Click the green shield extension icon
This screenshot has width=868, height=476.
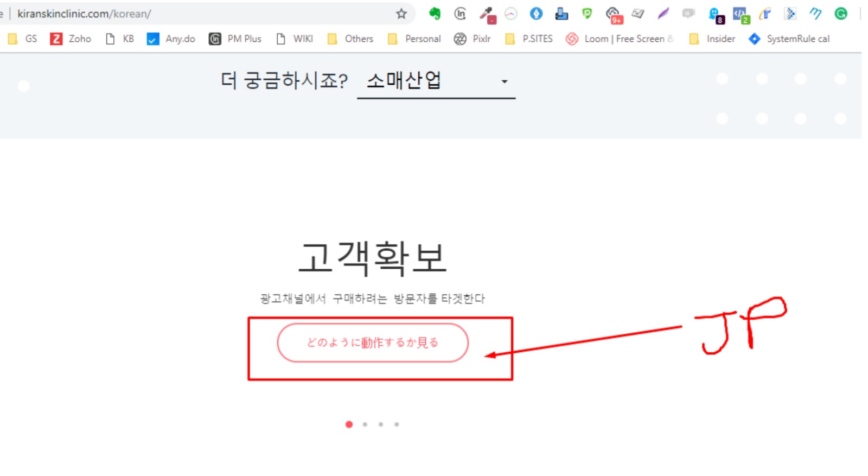(586, 14)
